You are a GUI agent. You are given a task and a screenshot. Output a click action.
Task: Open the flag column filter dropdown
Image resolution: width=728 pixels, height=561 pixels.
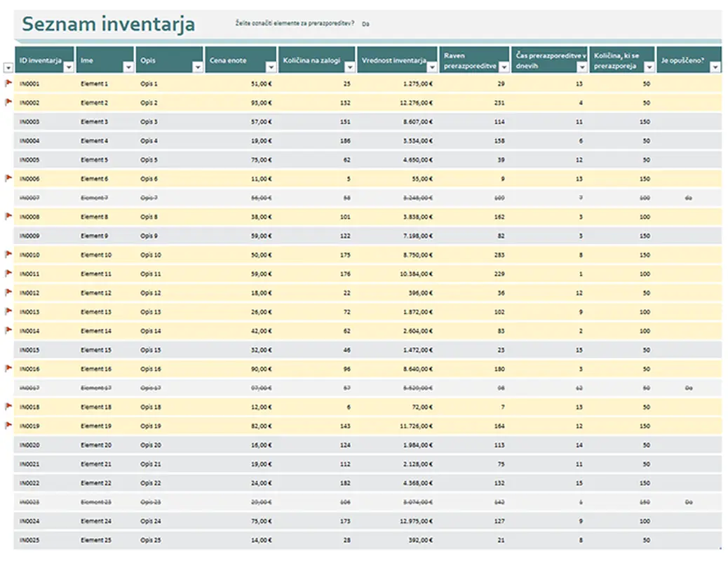tap(8, 67)
